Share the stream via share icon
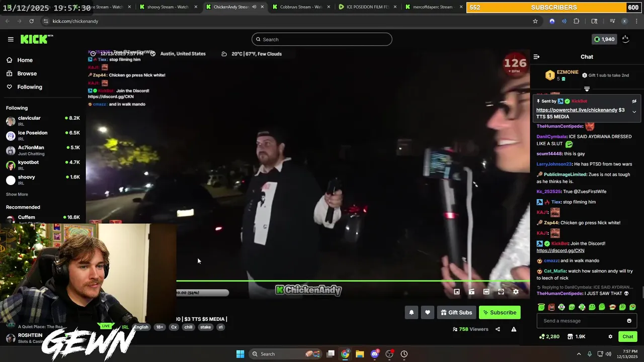This screenshot has height=362, width=644. click(x=498, y=329)
